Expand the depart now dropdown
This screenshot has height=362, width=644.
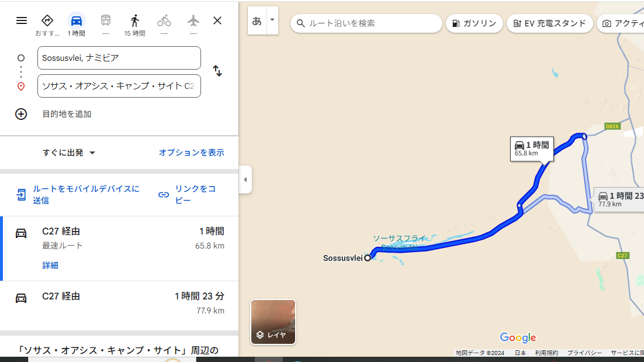click(x=69, y=153)
